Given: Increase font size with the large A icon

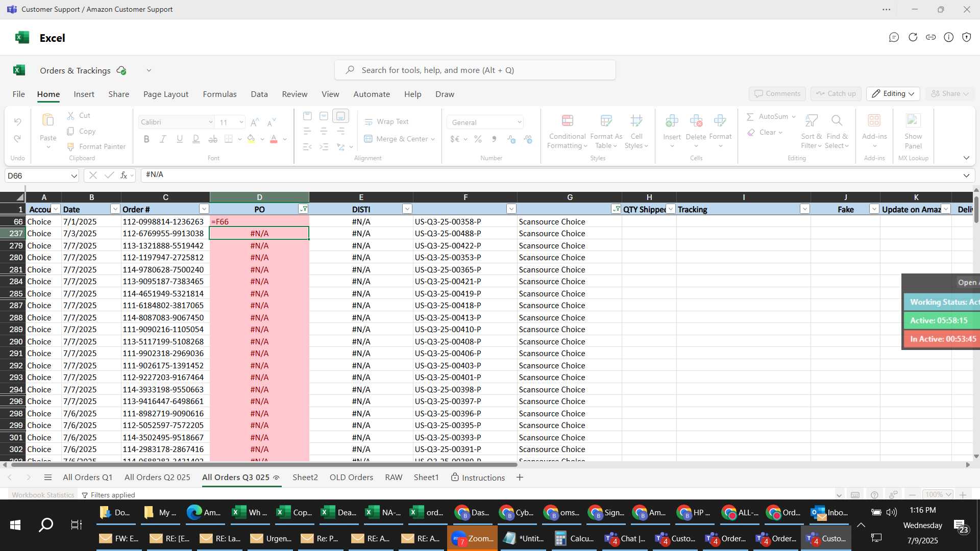Looking at the screenshot, I should (255, 122).
